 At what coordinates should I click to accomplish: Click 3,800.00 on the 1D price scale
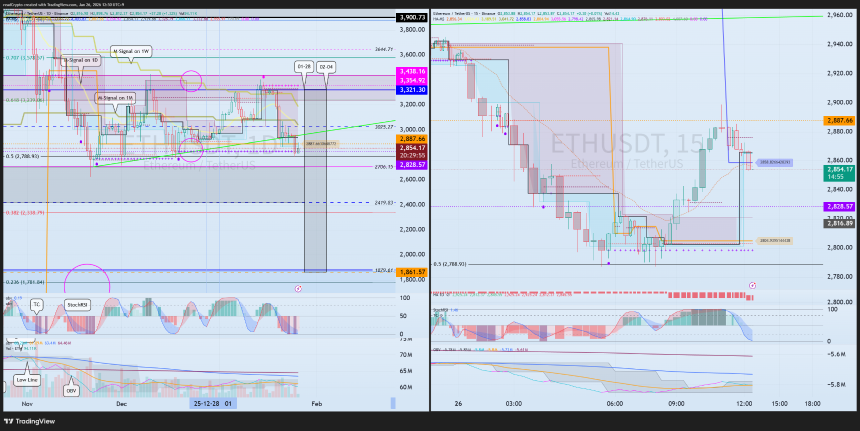pyautogui.click(x=412, y=30)
